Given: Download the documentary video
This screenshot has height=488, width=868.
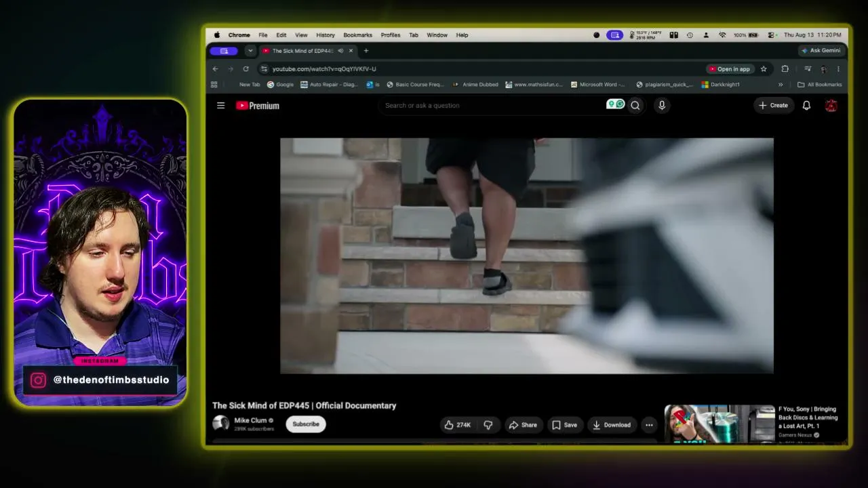Looking at the screenshot, I should (612, 425).
